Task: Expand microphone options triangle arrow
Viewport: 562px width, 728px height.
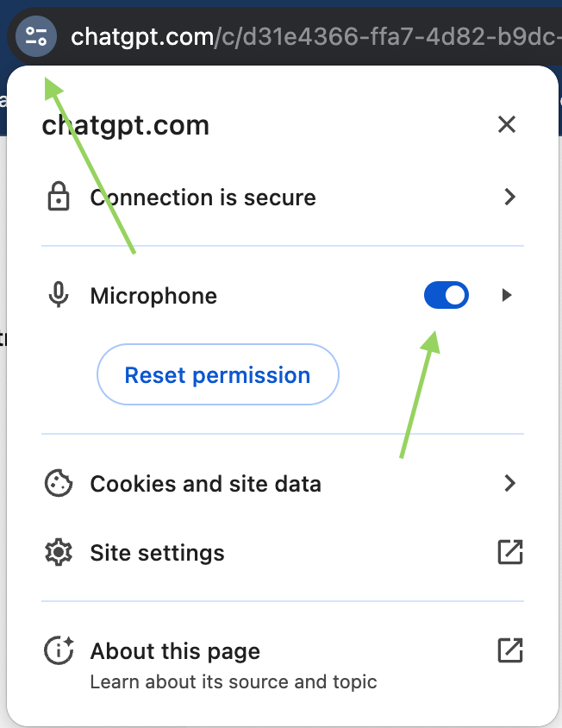Action: coord(507,295)
